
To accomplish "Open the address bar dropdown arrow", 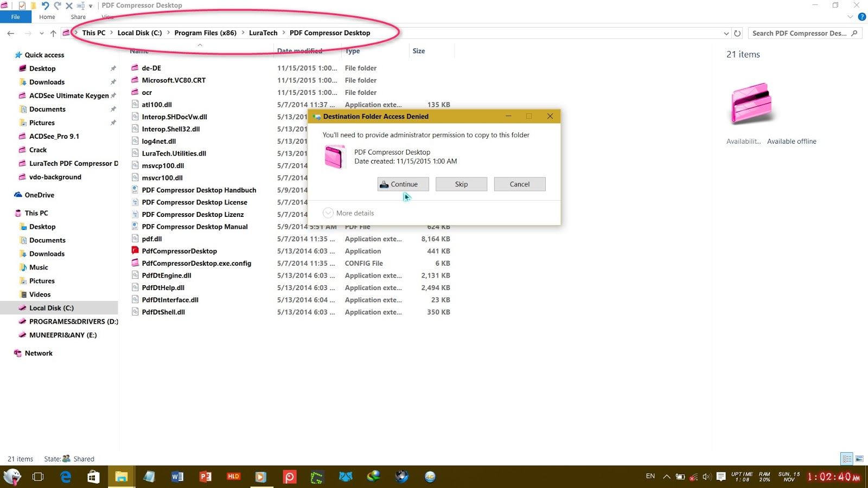I will click(x=727, y=33).
